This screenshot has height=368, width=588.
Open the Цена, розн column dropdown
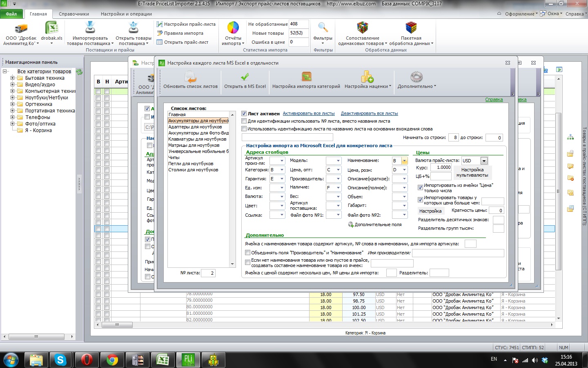[404, 170]
